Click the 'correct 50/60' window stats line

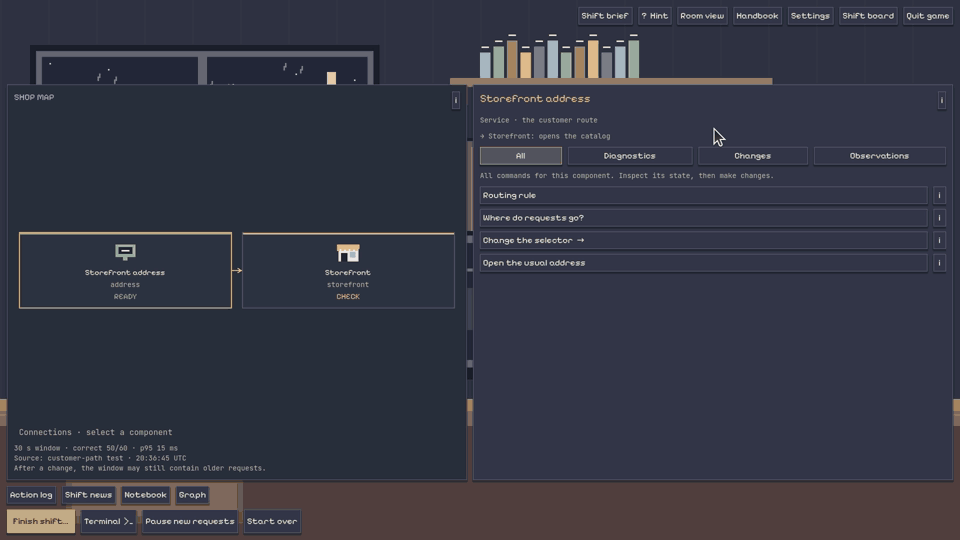click(x=96, y=448)
